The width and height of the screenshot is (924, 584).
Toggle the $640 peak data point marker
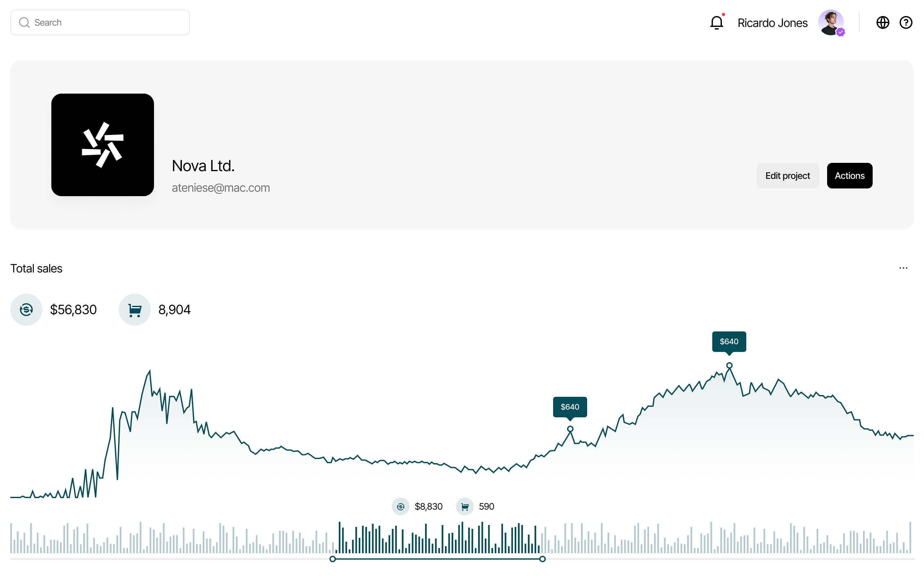tap(729, 366)
